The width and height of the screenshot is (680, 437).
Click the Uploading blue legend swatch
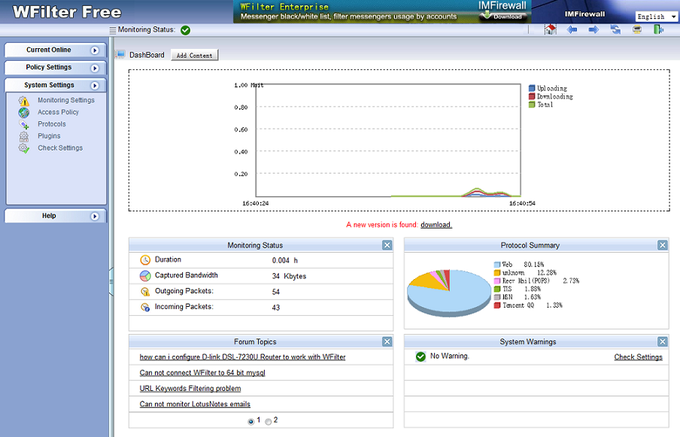(x=532, y=88)
